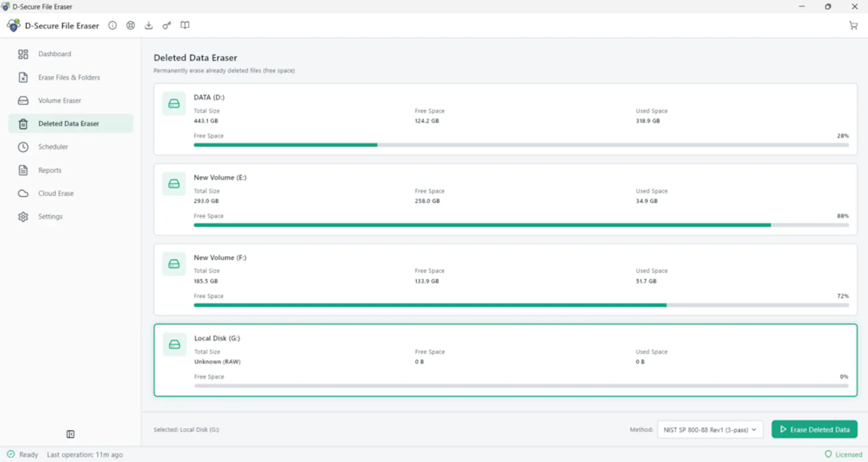Click the Dashboard grid icon
The width and height of the screenshot is (868, 462).
(23, 54)
